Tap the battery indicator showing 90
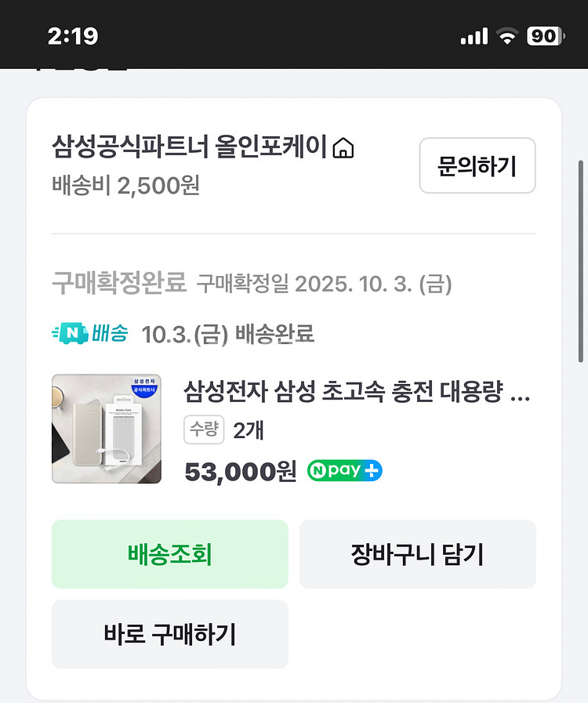588x703 pixels. coord(544,36)
